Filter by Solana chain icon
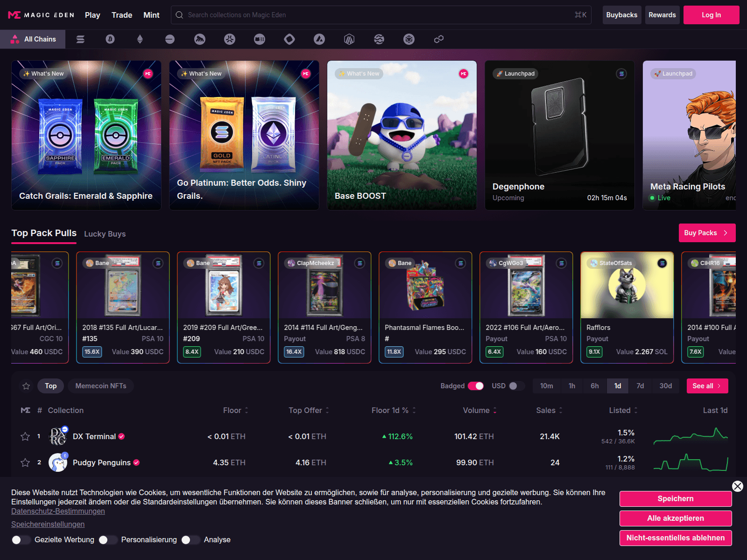747x560 pixels. (80, 39)
